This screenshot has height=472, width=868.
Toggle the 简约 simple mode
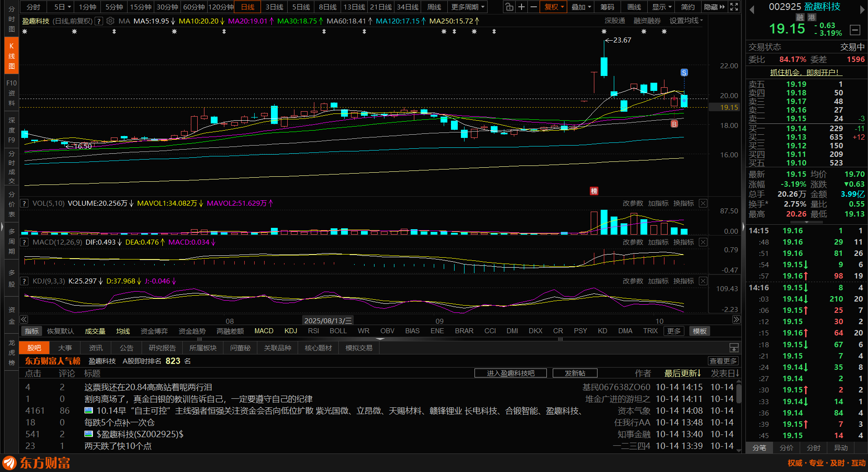pyautogui.click(x=688, y=7)
